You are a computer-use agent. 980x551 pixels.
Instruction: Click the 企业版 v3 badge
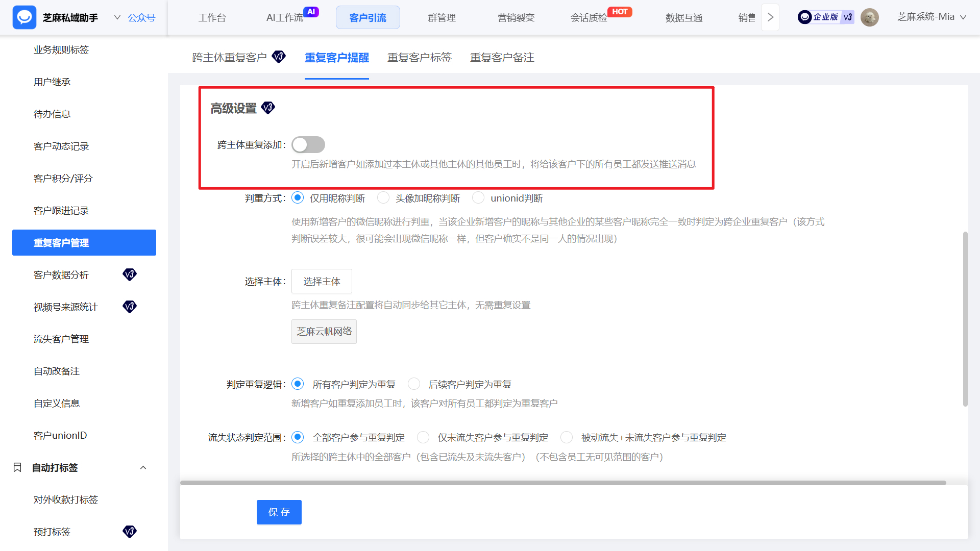click(825, 17)
